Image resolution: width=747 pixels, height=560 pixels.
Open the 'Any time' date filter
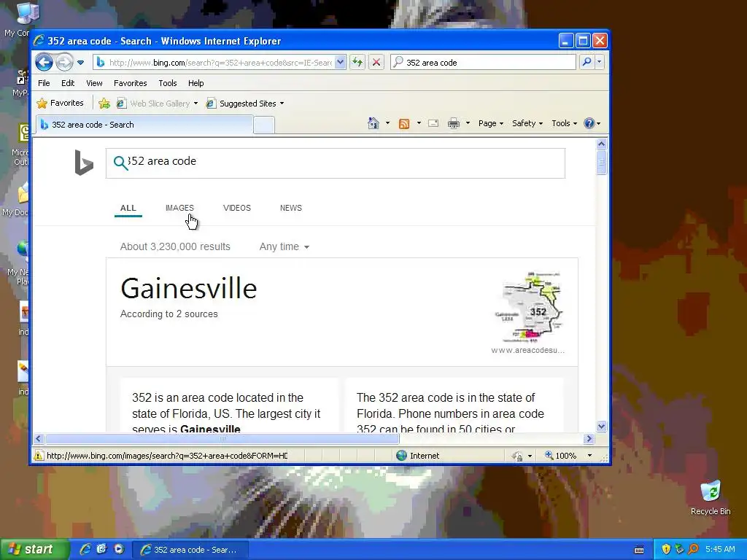(x=285, y=246)
